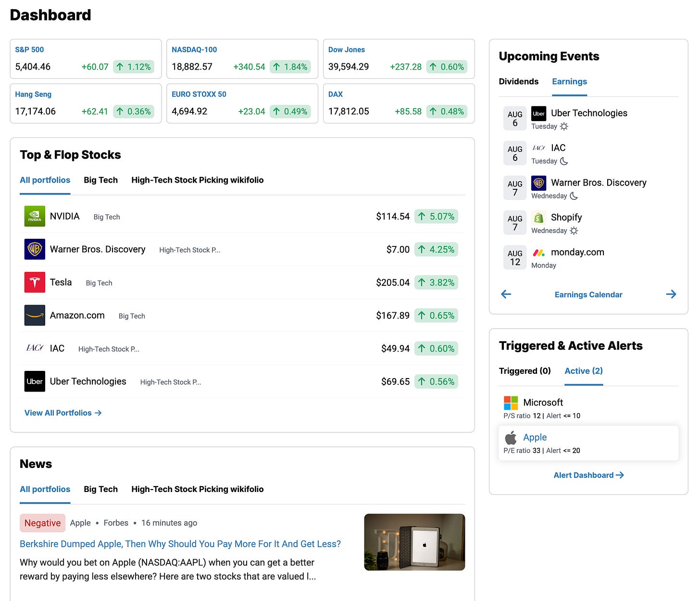This screenshot has width=700, height=601.
Task: Open the Active (2) alerts tab
Action: pos(583,371)
